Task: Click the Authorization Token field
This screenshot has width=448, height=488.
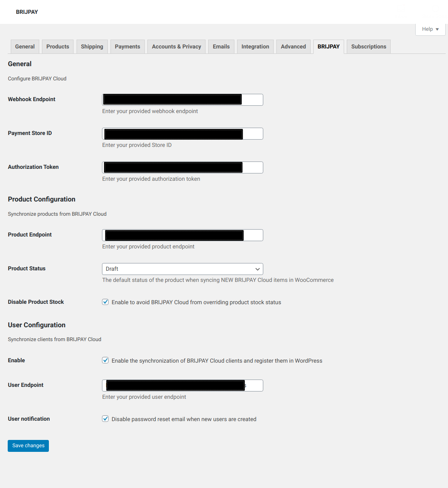Action: pos(182,167)
